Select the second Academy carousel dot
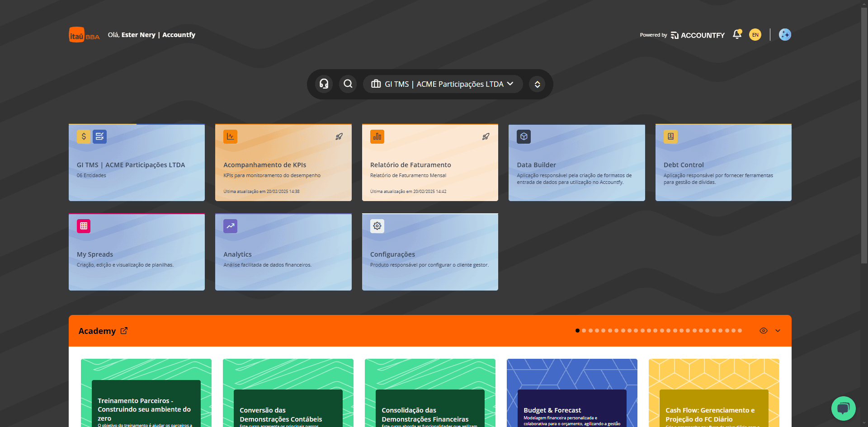 584,331
